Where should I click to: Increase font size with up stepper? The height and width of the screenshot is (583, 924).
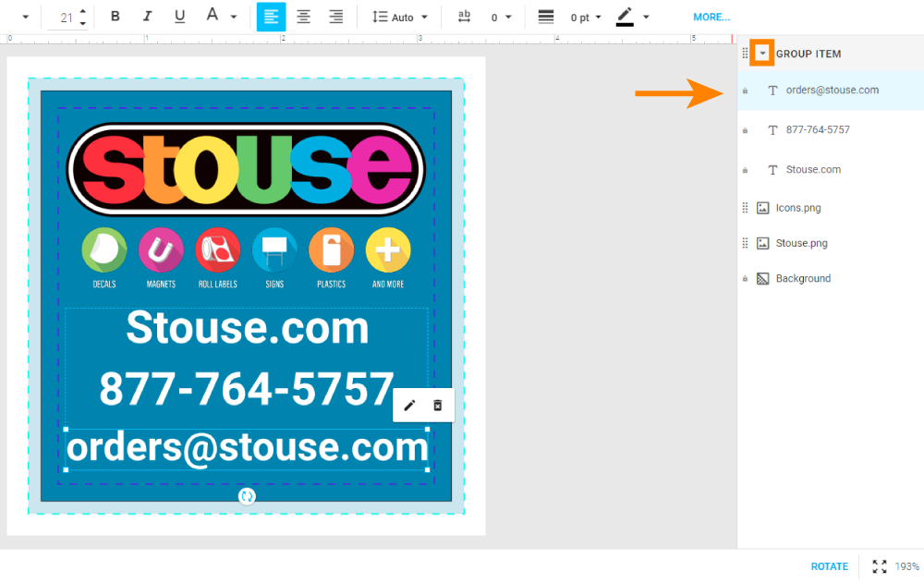83,12
